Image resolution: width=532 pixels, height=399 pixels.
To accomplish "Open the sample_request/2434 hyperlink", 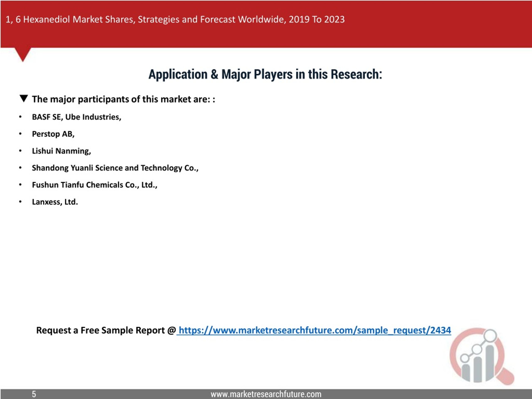I will click(x=315, y=330).
